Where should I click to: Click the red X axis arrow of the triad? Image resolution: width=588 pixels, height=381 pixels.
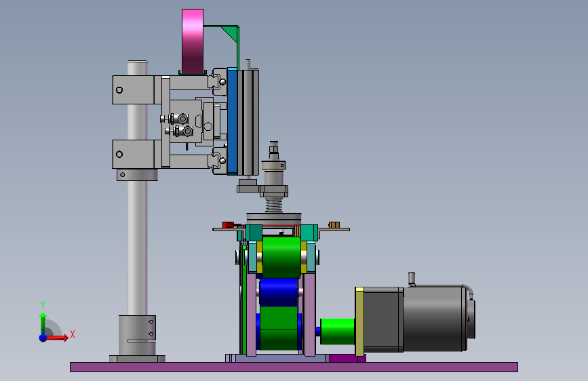58,338
